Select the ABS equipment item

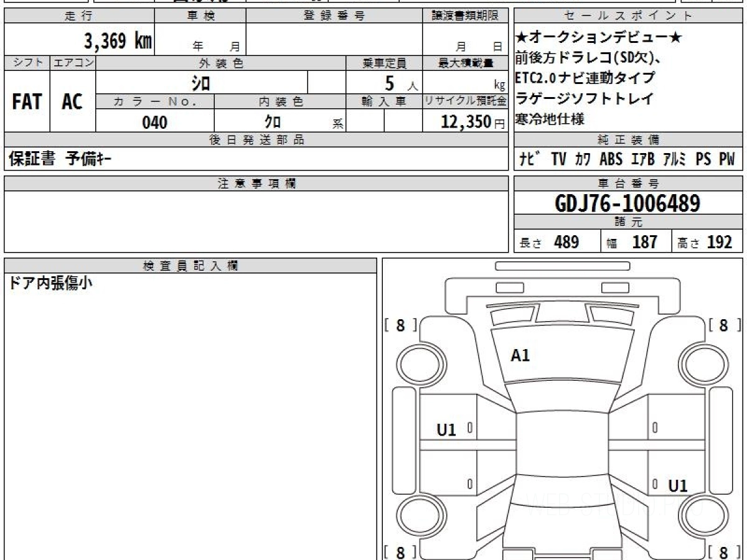tap(611, 159)
